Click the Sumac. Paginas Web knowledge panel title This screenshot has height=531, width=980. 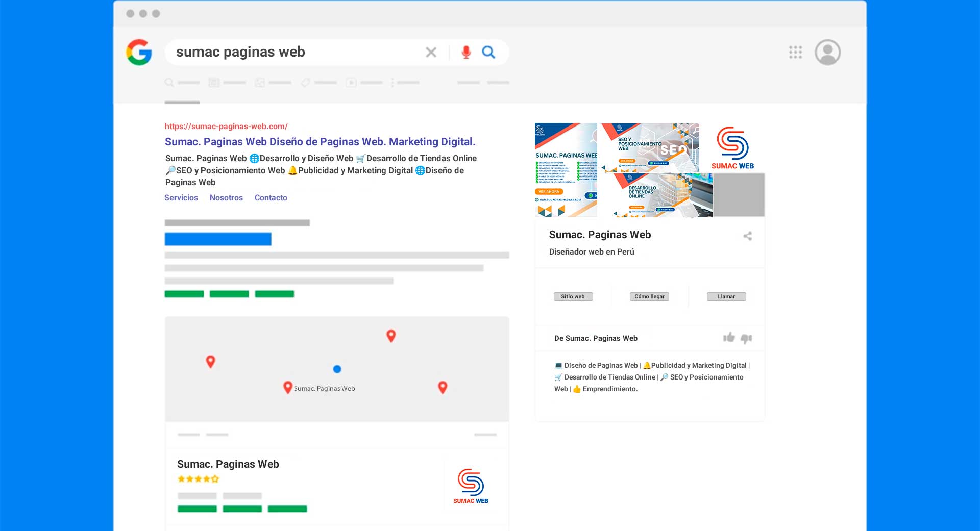pyautogui.click(x=600, y=235)
